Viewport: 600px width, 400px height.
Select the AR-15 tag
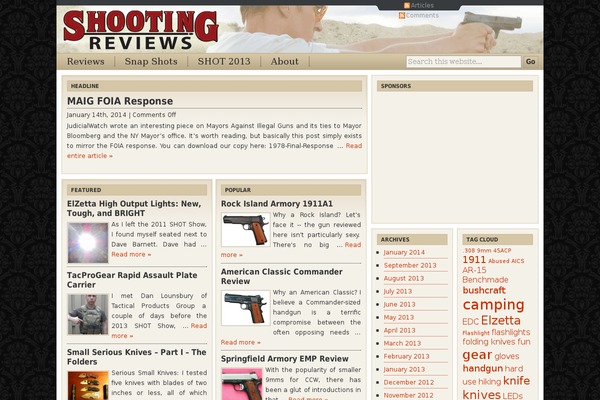pyautogui.click(x=474, y=270)
